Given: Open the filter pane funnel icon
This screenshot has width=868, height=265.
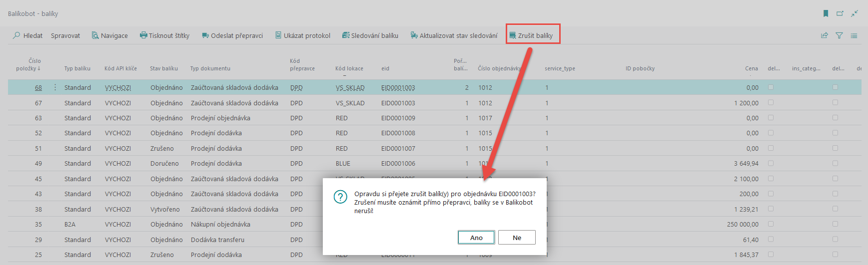Looking at the screenshot, I should pos(839,35).
